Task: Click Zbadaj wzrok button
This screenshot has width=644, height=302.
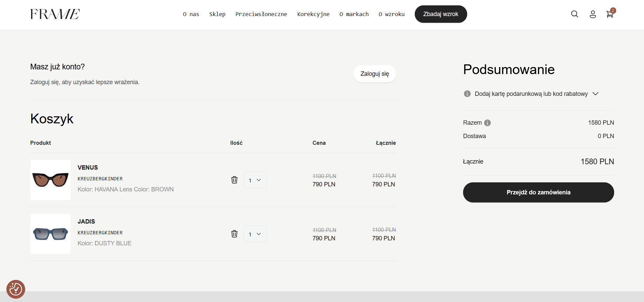Action: 441,14
